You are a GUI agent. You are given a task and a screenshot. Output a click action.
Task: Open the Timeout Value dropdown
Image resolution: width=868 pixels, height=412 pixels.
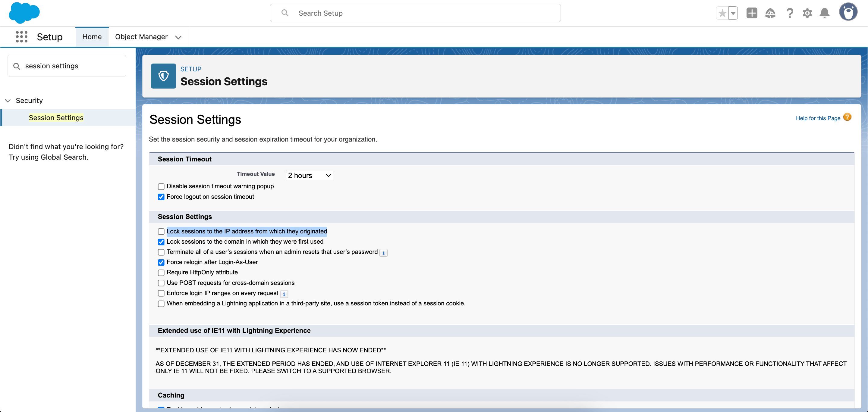(x=309, y=175)
